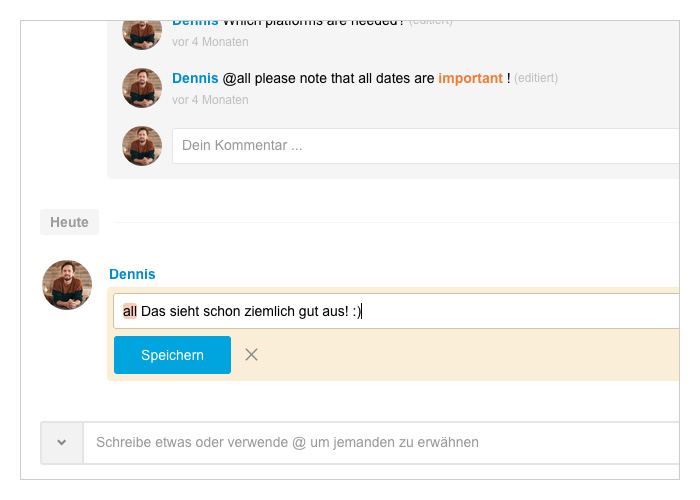Click the partially hidden '(editiert)' label at top

[430, 22]
